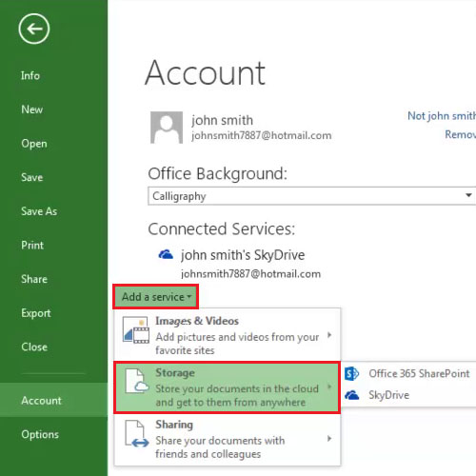Click the SkyDrive cloud icon in submenu
Screen dimensions: 476x476
(351, 395)
